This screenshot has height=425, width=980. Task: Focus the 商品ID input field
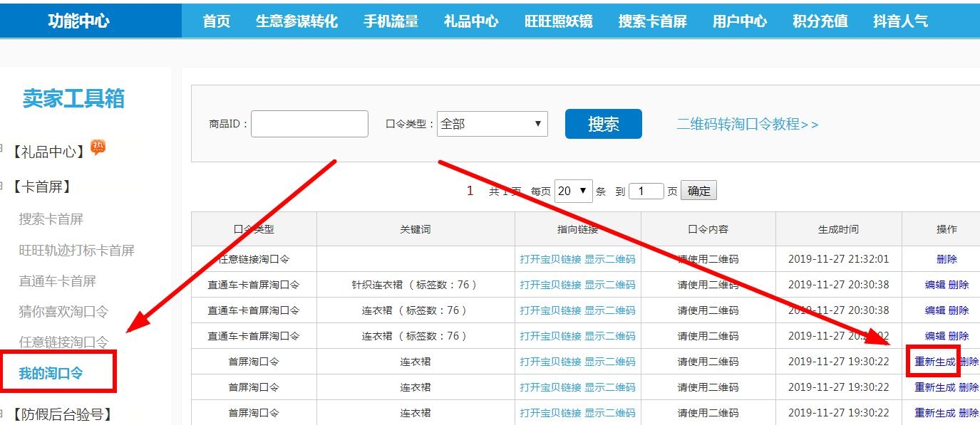tap(309, 124)
